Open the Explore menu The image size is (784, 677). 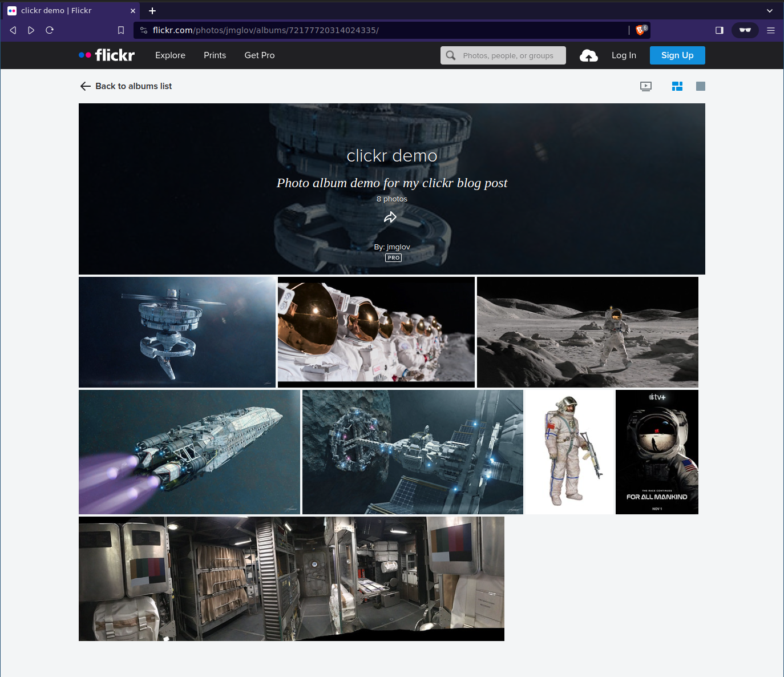[x=170, y=55]
